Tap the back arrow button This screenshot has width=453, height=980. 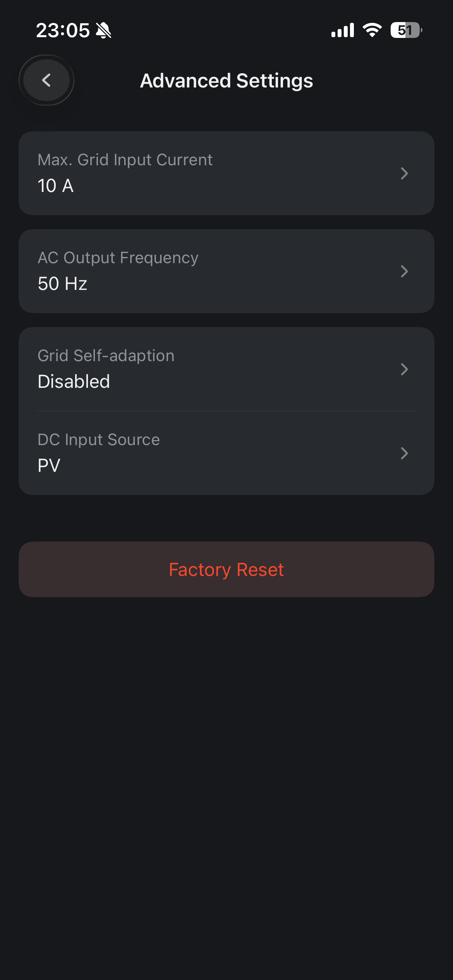pos(46,80)
